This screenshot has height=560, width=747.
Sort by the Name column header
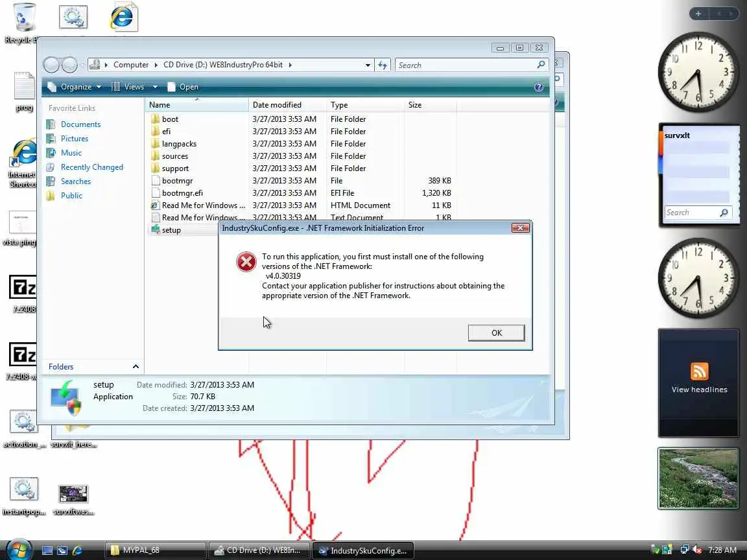[x=196, y=105]
